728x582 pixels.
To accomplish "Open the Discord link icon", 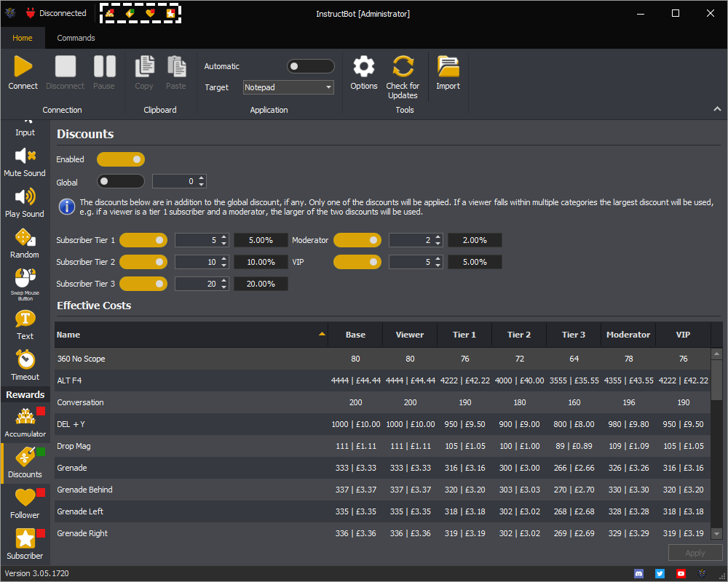I will (639, 574).
